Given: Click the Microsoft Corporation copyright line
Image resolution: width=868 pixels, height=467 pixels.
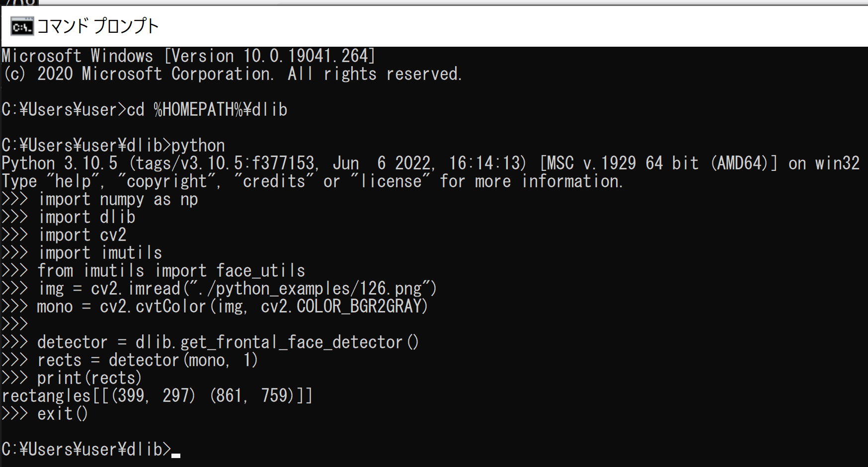Looking at the screenshot, I should 232,74.
